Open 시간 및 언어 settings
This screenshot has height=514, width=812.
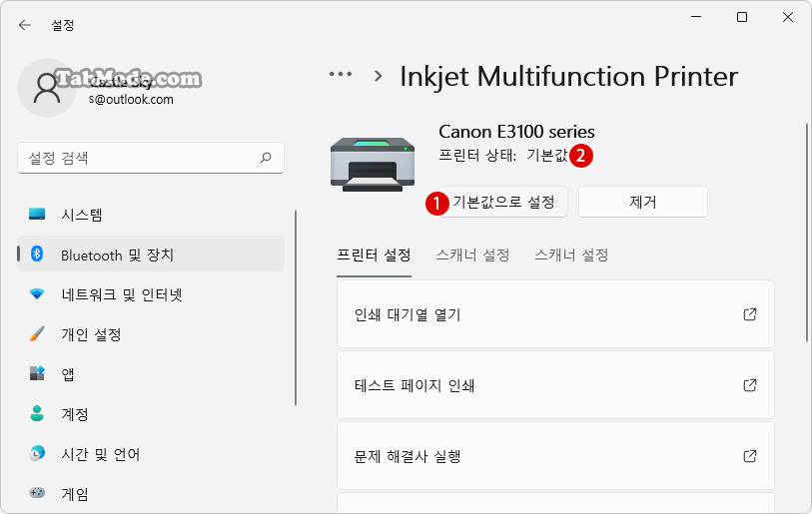point(151,454)
